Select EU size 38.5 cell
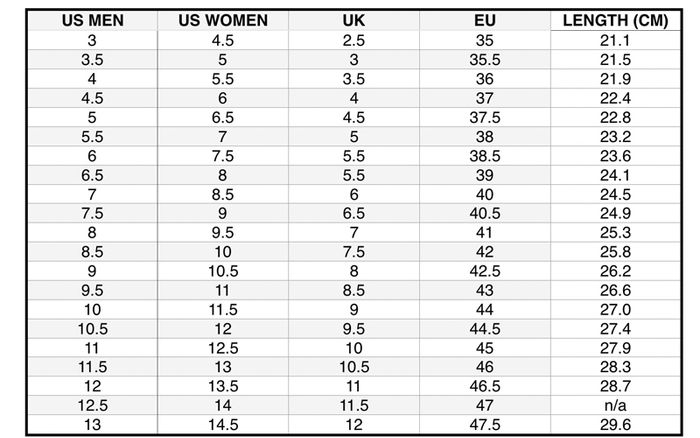The image size is (700, 438). click(x=484, y=156)
